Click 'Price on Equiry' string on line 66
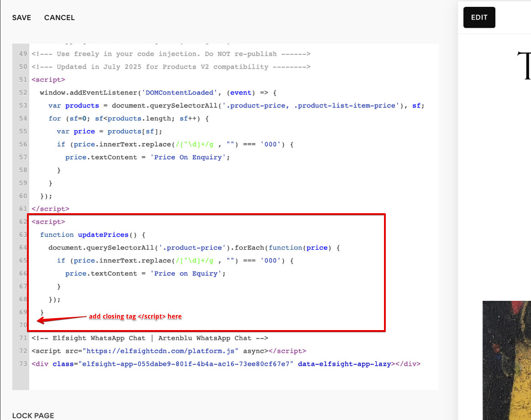 (x=185, y=273)
